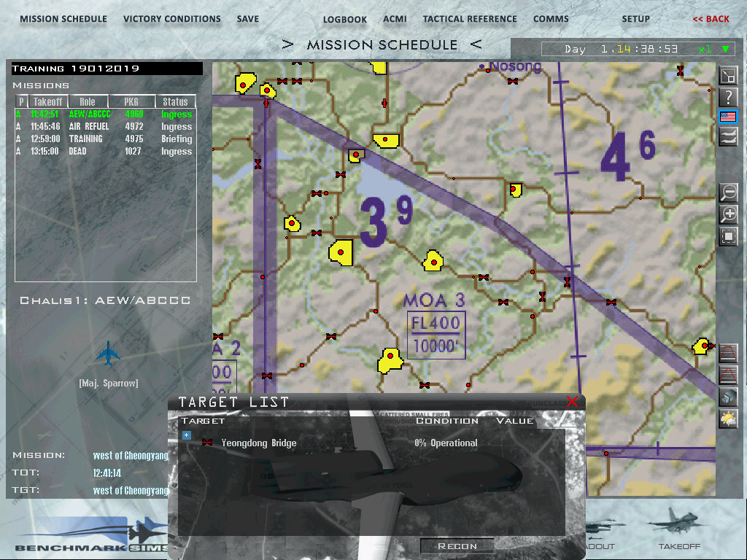The height and width of the screenshot is (560, 747).
Task: Select Yeongdong Bridge in target list
Action: [259, 443]
